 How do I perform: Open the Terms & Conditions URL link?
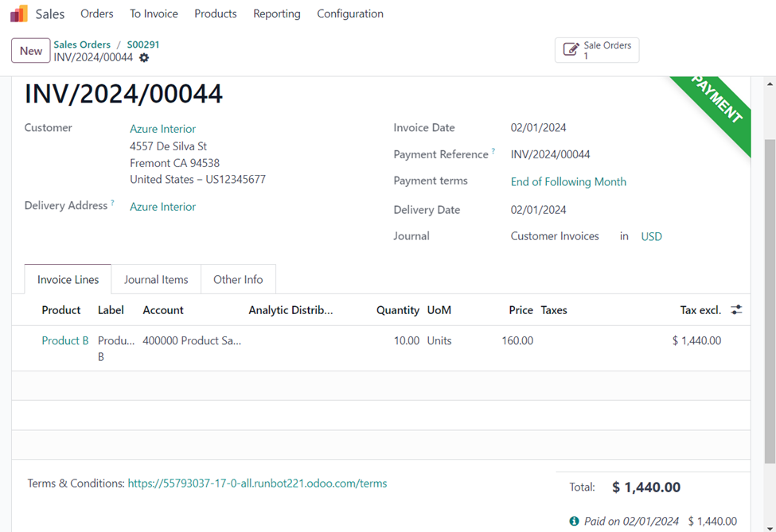[x=257, y=483]
